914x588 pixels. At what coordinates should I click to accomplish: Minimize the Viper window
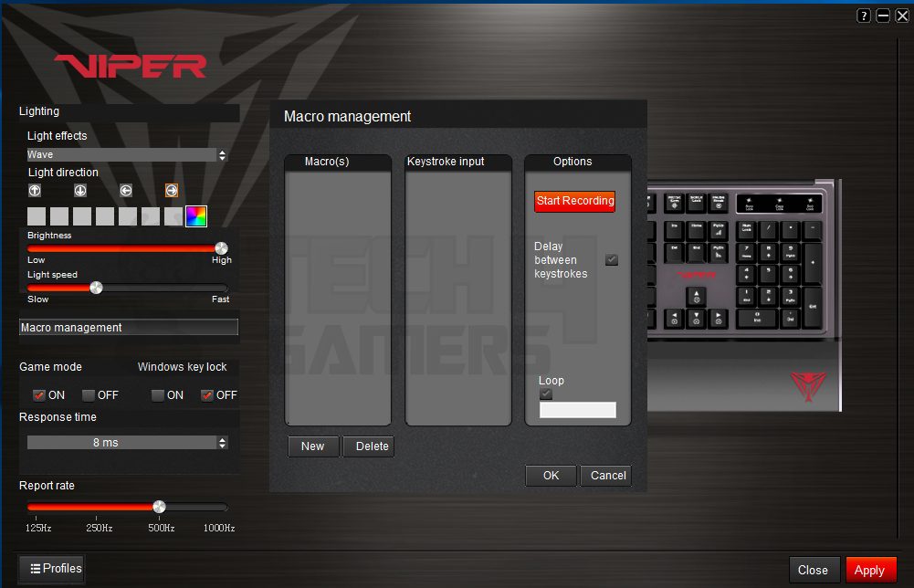click(x=883, y=16)
